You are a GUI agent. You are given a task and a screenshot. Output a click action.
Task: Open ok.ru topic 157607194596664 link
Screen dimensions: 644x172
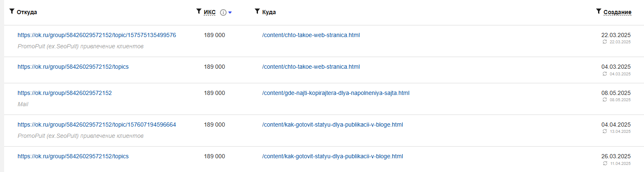pos(97,125)
